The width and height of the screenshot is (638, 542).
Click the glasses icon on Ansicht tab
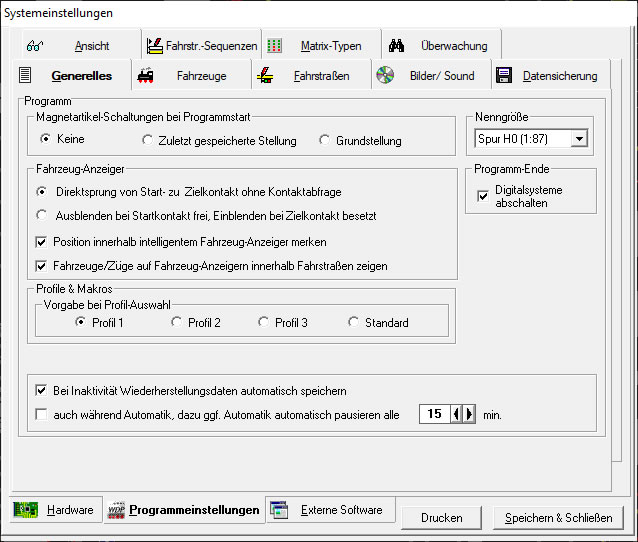(35, 46)
